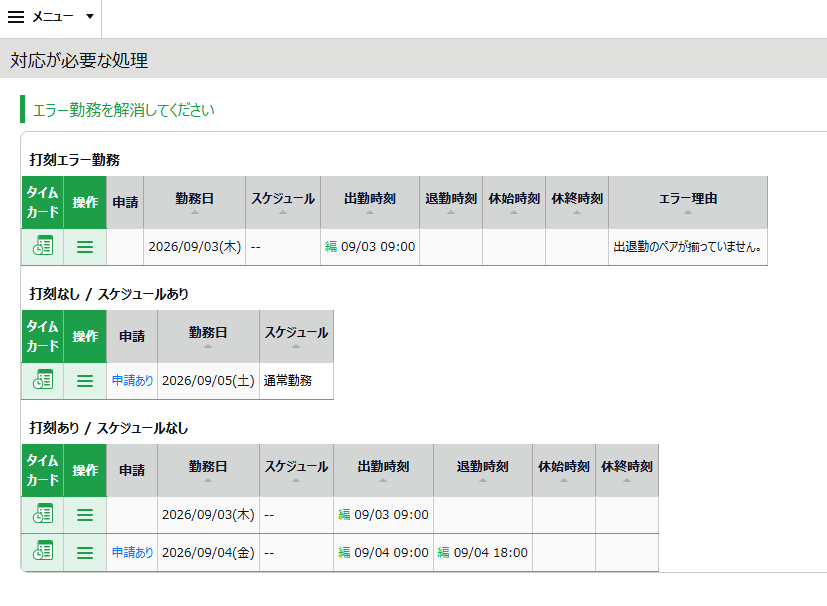Viewport: 827px width, 606px height.
Task: Sort 打刻あり / スケジュールなし table by 勤務日
Action: tap(208, 470)
